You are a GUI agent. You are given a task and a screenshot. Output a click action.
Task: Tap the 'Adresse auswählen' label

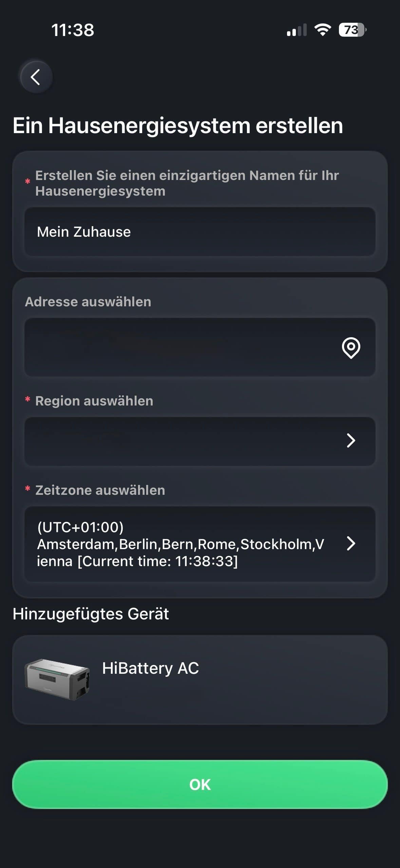[x=88, y=302]
